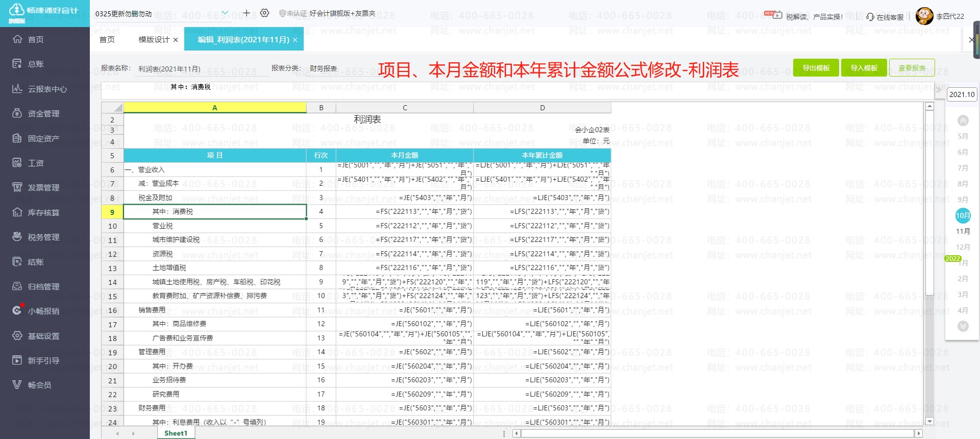
Task: Close the 编辑_利润表 tab
Action: coord(295,40)
